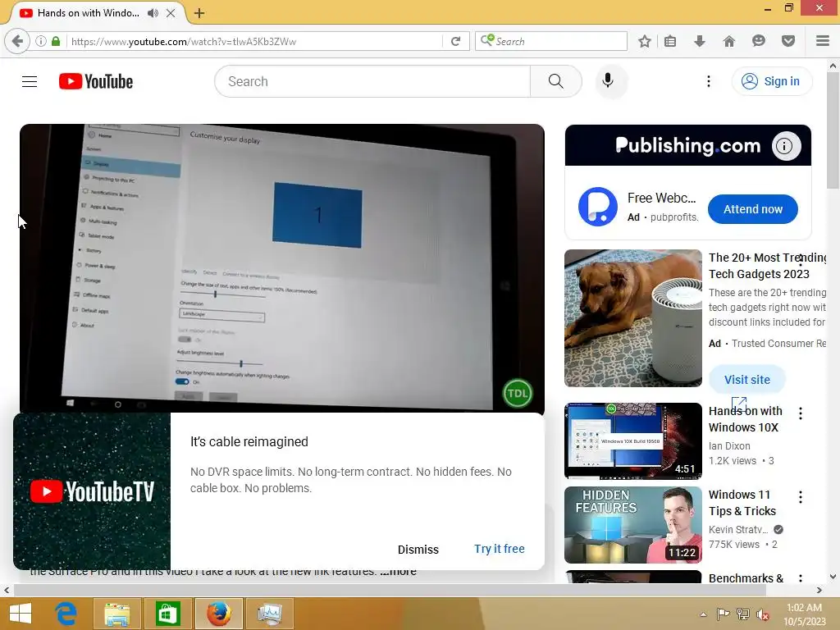The image size is (840, 630).
Task: Open YouTube settings three-dot menu
Action: coord(708,81)
